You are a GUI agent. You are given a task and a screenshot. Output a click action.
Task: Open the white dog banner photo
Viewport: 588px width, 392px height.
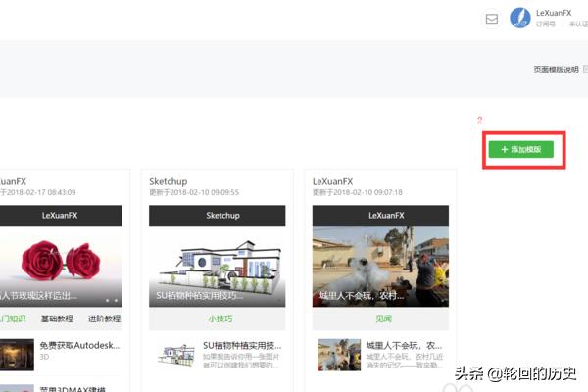[380, 265]
